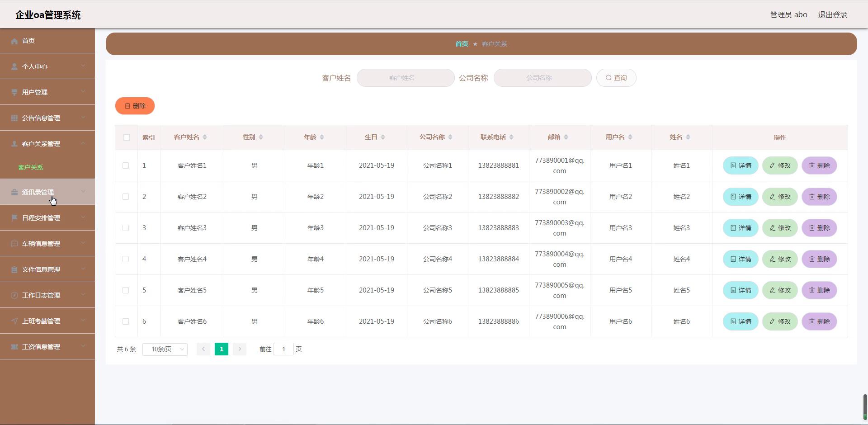Viewport: 868px width, 425px height.
Task: Click the 公司名称 search input field
Action: click(542, 78)
